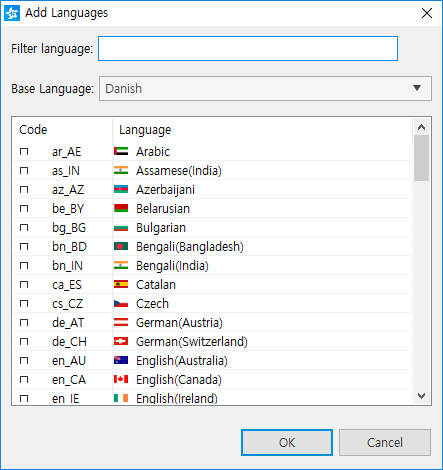The height and width of the screenshot is (470, 443).
Task: Click the Spain flag beside Catalan
Action: (121, 284)
